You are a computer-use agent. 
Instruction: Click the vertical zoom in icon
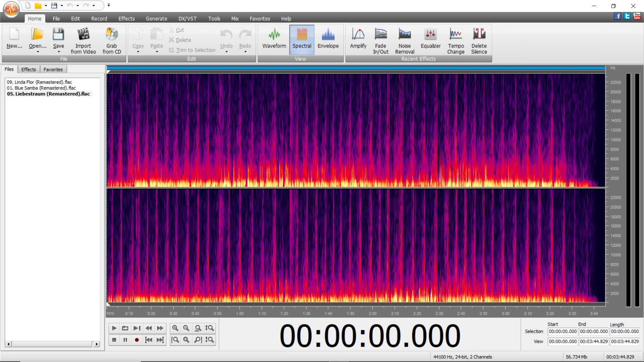tap(210, 328)
